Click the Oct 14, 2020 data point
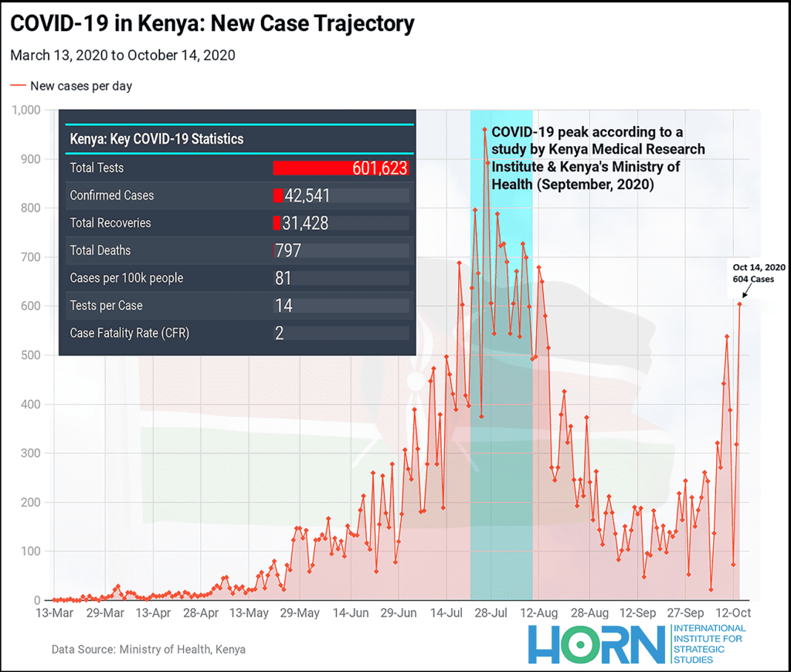The height and width of the screenshot is (672, 791). pyautogui.click(x=739, y=304)
